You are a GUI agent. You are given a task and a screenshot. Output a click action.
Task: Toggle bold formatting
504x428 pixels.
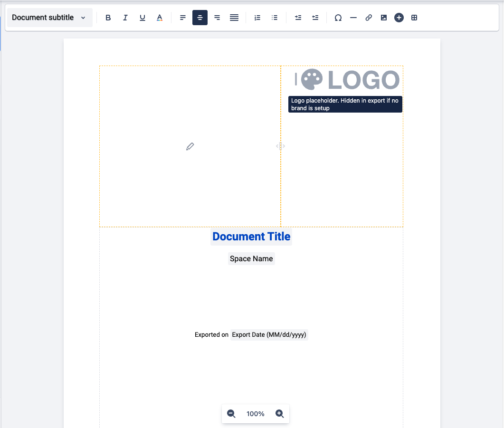(x=108, y=18)
